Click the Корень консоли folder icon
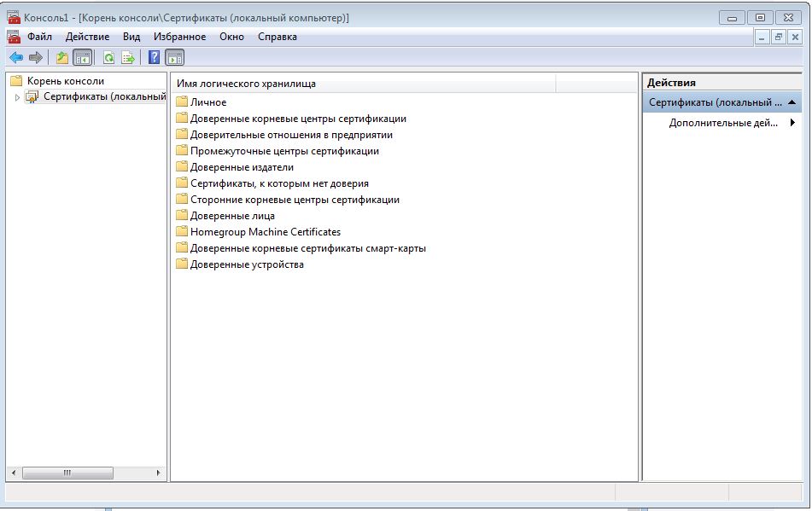This screenshot has height=511, width=812. [16, 81]
